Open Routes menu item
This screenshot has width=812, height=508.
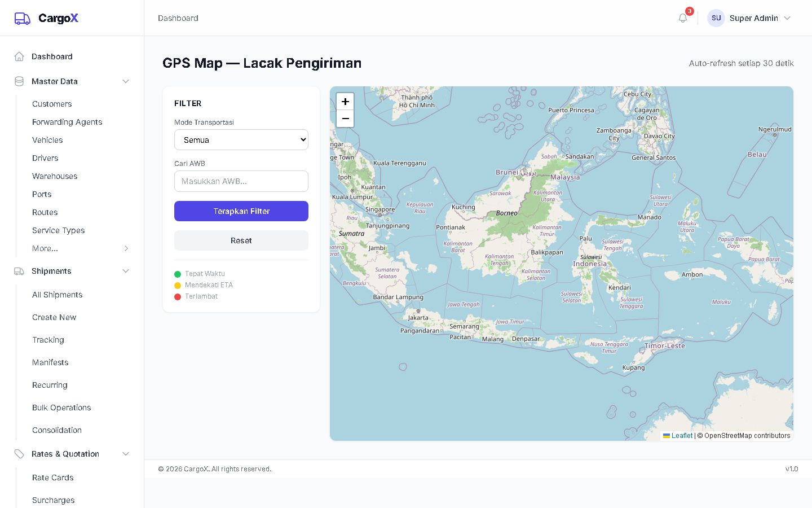45,212
